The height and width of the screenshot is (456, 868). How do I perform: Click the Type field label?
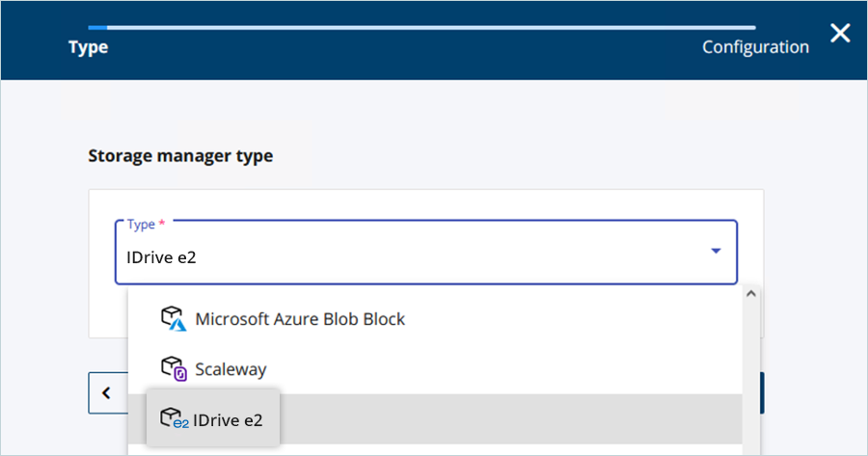[x=141, y=224]
